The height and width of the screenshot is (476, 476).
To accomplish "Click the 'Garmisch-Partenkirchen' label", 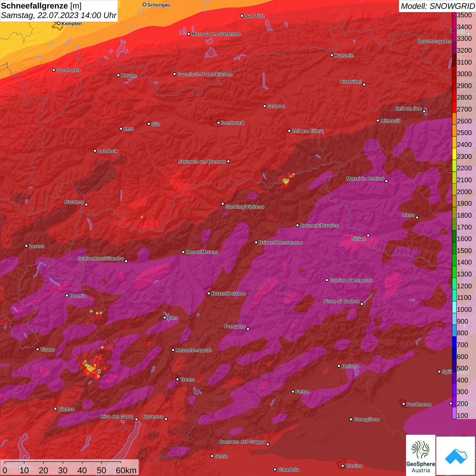I will click(x=205, y=74).
